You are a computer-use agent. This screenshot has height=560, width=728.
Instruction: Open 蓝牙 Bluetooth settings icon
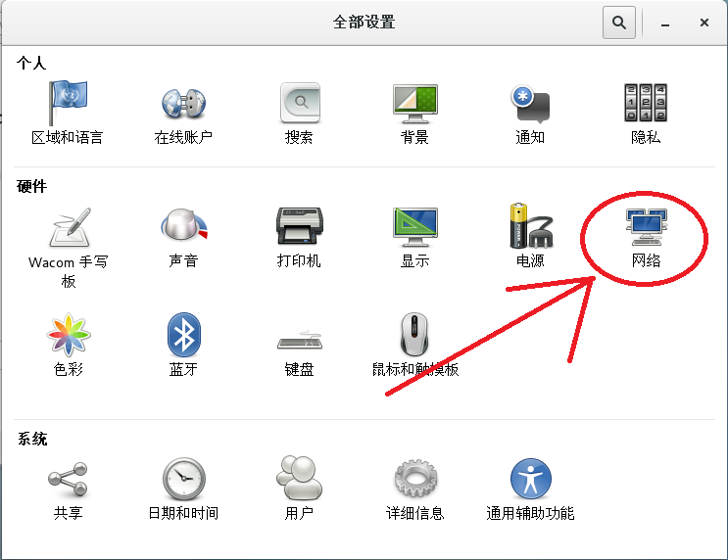[184, 335]
